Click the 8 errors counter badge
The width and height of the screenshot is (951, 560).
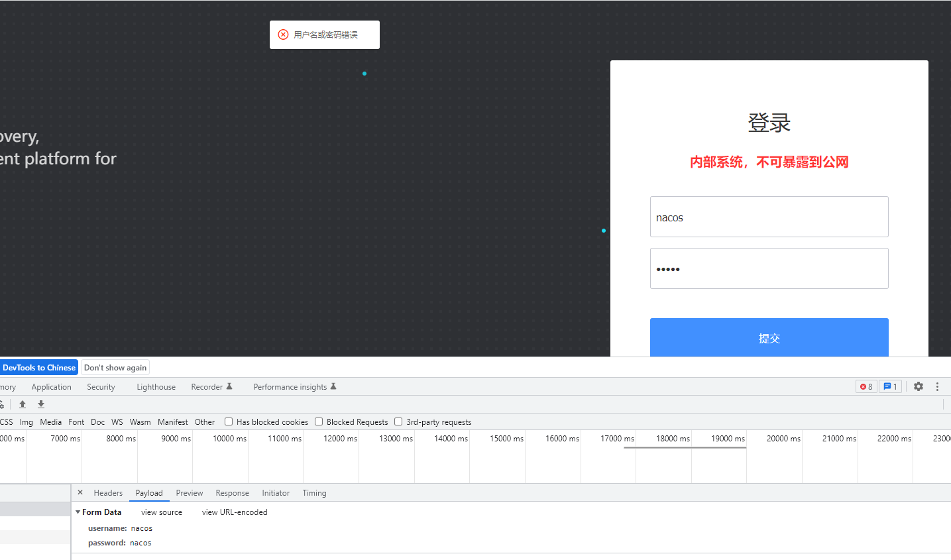click(x=866, y=386)
